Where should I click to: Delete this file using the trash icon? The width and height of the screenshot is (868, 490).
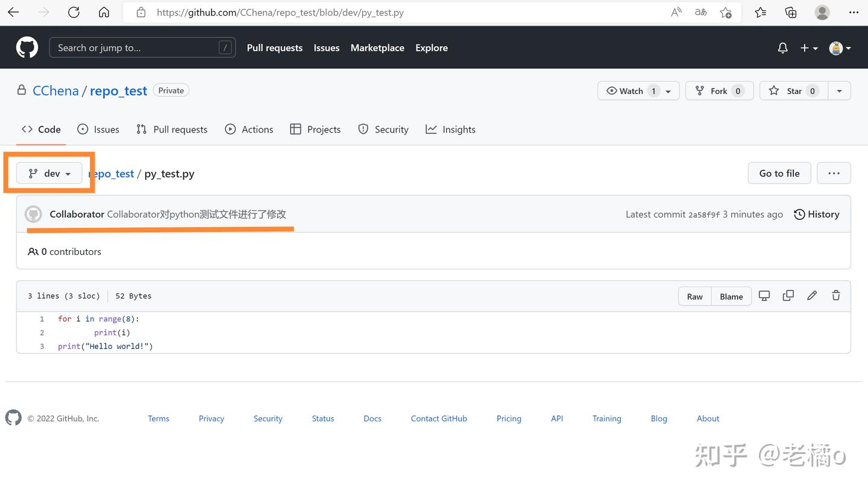(836, 295)
